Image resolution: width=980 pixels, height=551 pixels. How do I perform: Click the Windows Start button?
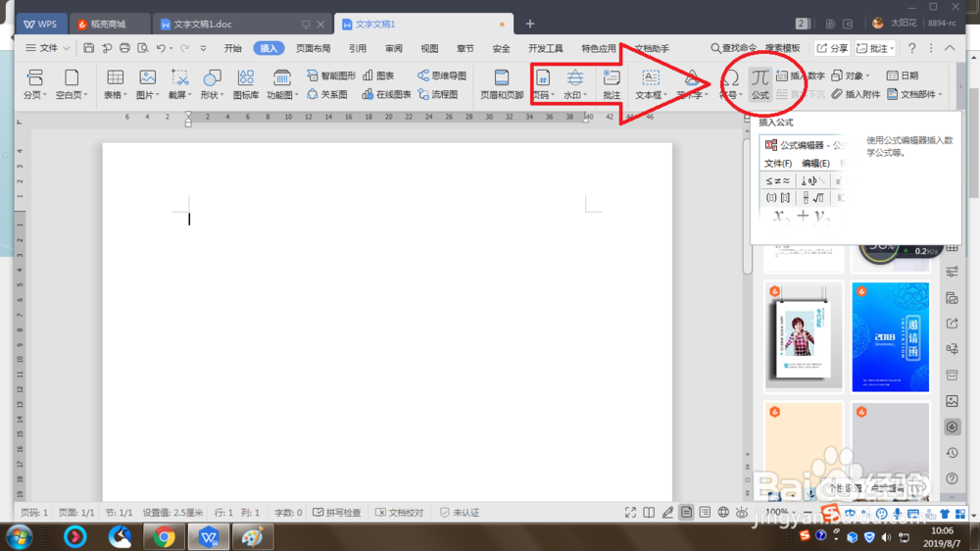[x=18, y=537]
